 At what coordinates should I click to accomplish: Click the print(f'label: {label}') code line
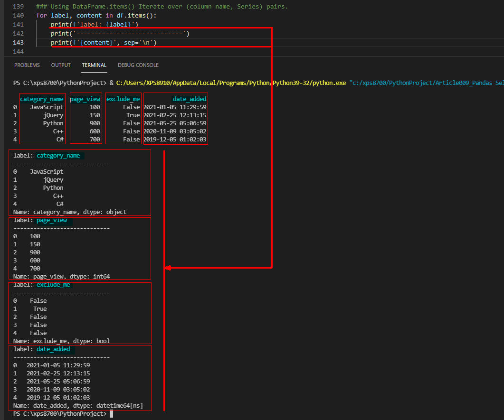tap(95, 24)
